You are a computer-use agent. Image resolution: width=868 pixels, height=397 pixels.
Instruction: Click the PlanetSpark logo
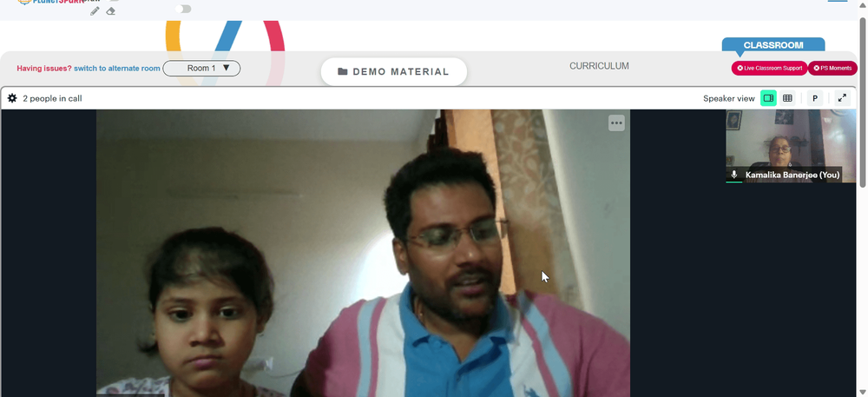point(51,3)
